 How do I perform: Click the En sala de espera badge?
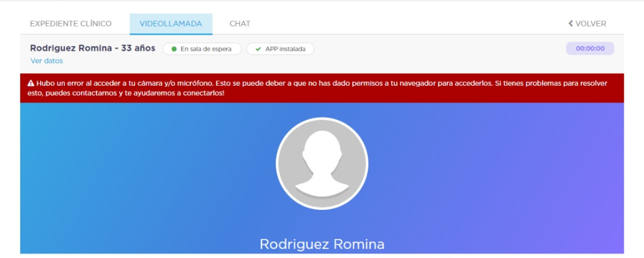click(x=202, y=49)
